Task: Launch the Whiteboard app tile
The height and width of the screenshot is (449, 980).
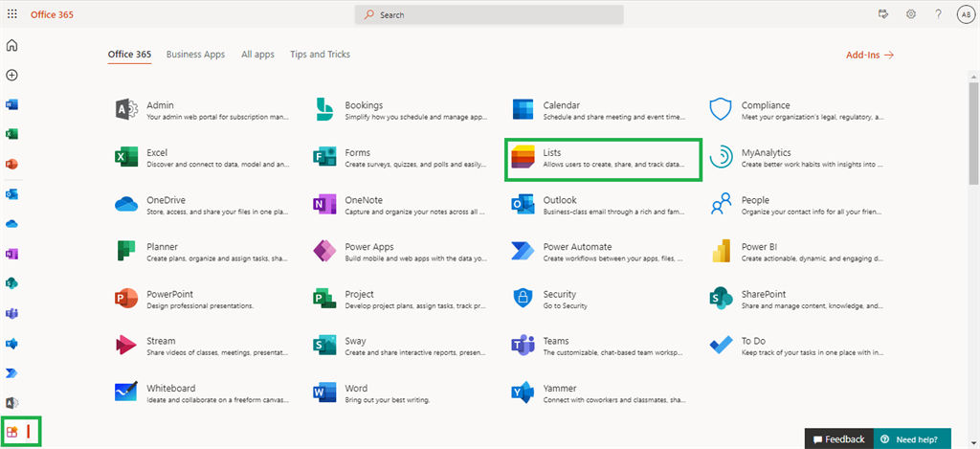Action: point(201,393)
